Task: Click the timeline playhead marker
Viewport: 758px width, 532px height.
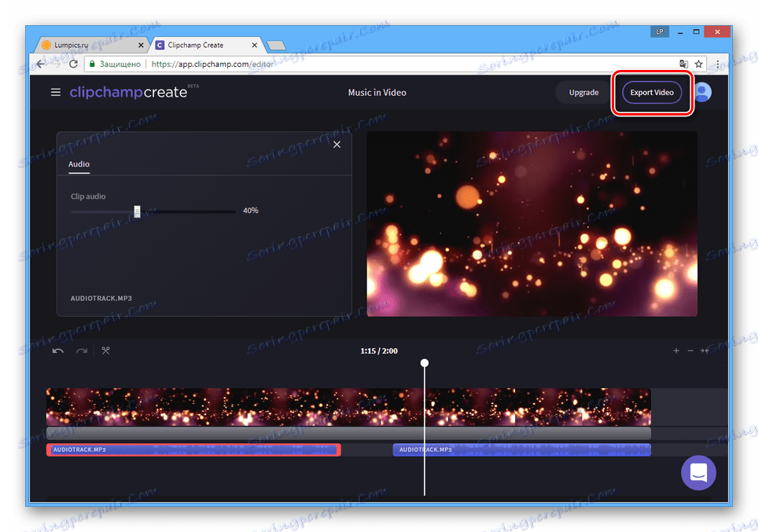Action: [425, 363]
